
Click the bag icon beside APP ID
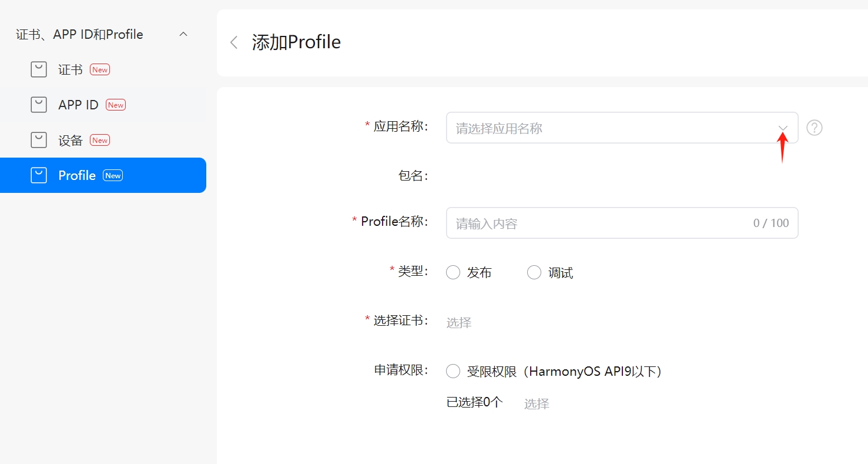[x=39, y=105]
